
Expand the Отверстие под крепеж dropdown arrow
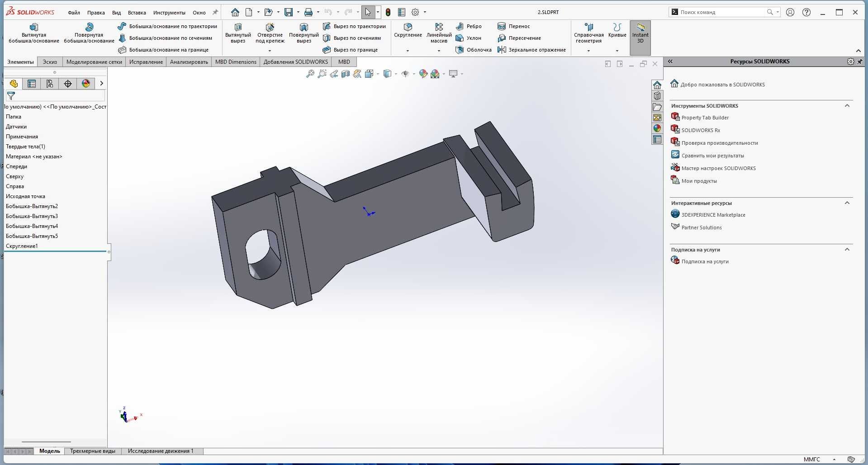[x=270, y=51]
